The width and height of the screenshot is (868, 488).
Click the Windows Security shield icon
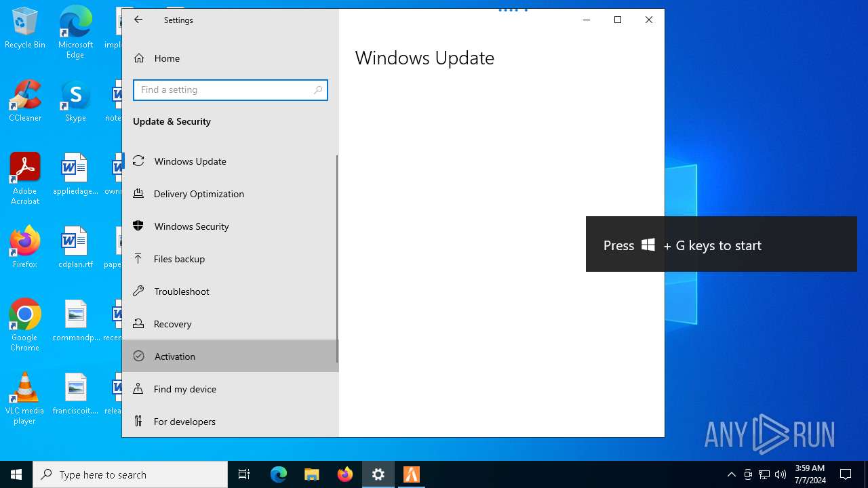pos(138,226)
